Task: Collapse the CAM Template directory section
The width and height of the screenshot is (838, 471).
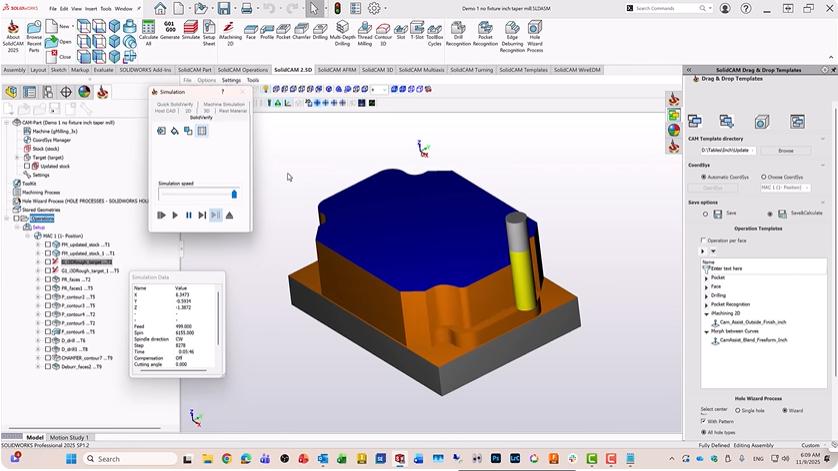Action: pos(823,139)
